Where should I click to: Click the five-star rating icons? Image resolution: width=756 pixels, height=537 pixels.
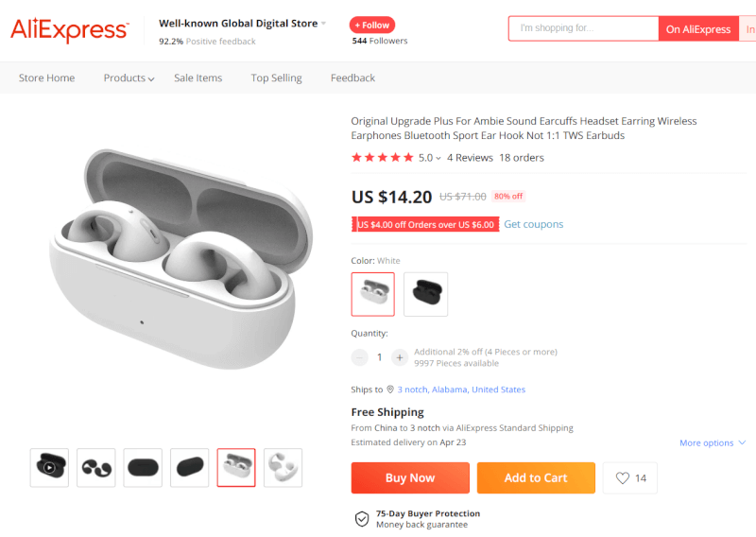pos(382,158)
